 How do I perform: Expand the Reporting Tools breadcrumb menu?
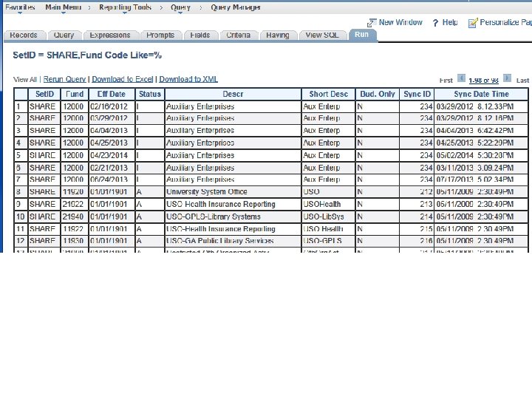125,7
